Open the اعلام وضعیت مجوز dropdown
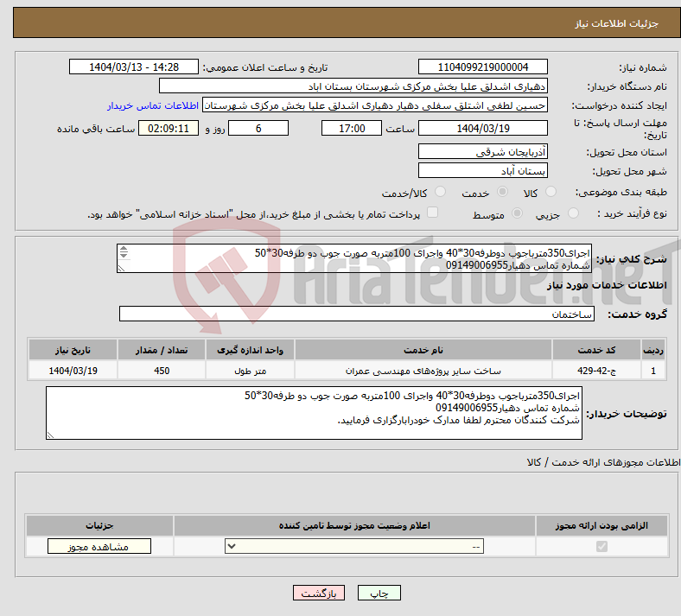Screen dimensions: 681x616 (x=354, y=546)
